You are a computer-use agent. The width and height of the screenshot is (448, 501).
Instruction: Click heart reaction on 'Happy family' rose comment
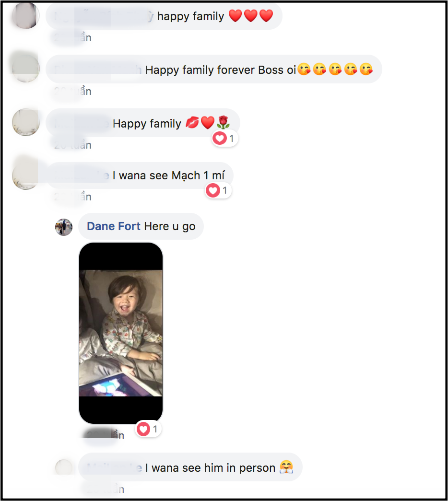coord(225,139)
